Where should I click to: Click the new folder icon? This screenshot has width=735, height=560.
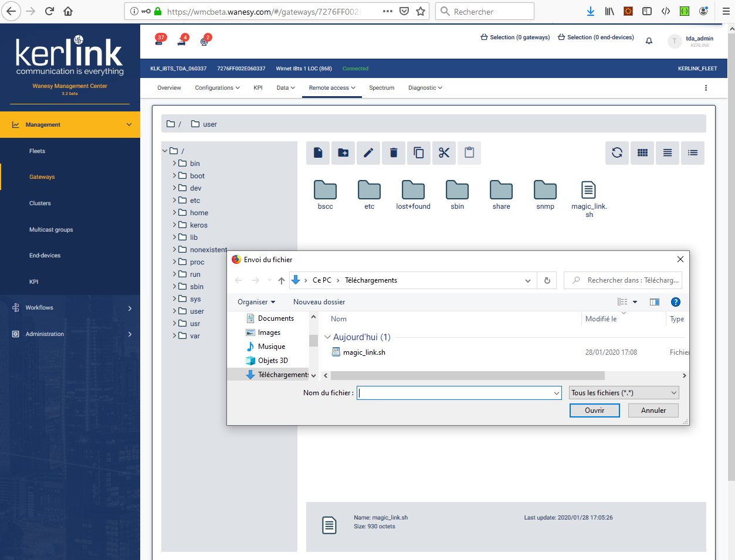[x=343, y=153]
